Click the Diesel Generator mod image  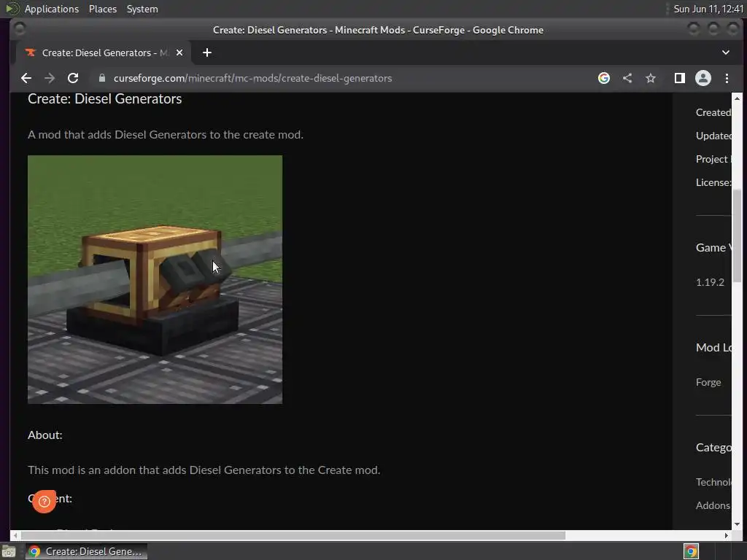155,279
